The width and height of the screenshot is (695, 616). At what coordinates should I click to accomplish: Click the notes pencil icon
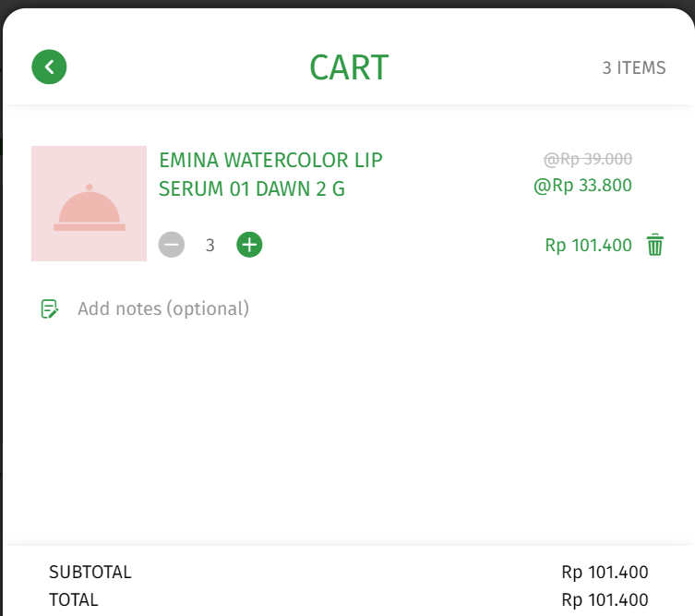coord(49,309)
